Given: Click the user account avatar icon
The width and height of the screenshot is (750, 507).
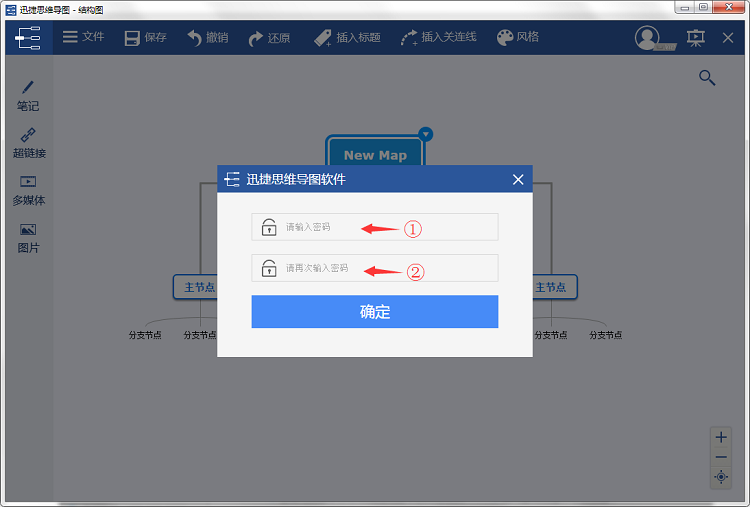Looking at the screenshot, I should tap(648, 38).
